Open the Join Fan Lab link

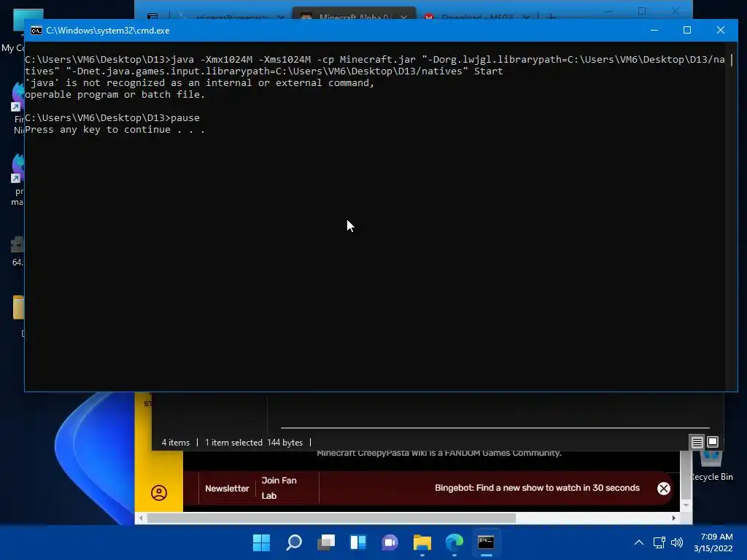[x=279, y=488]
